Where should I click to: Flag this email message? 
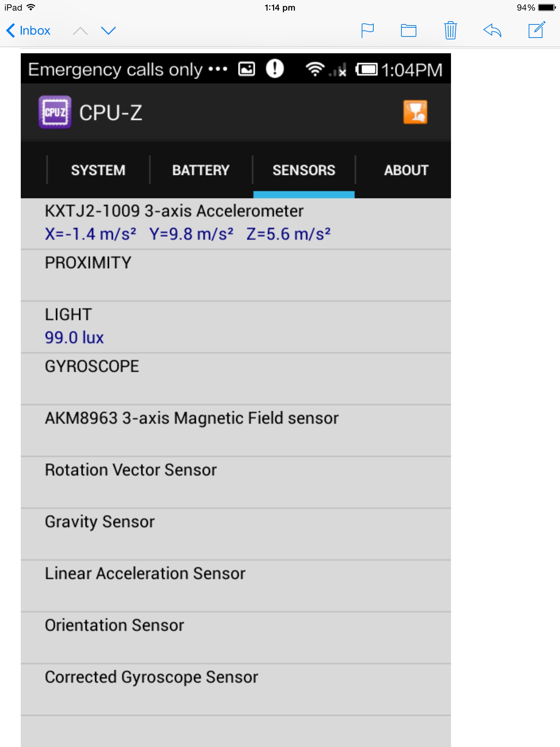367,31
